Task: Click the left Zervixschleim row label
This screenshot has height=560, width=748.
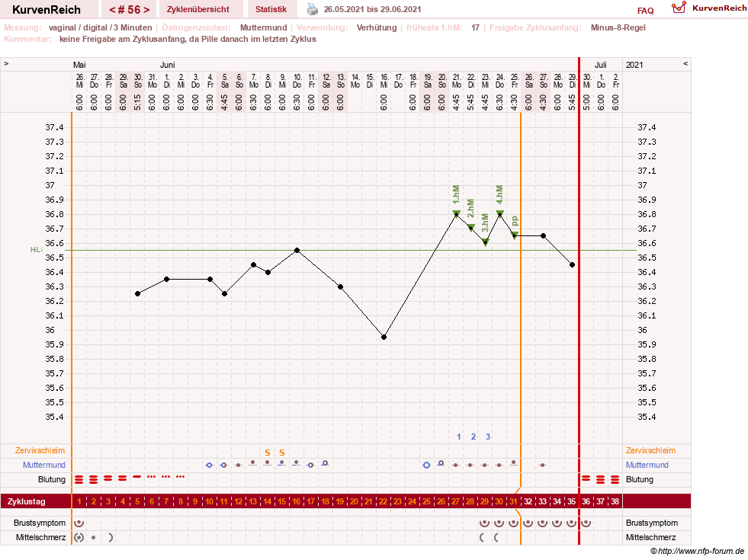Action: point(40,450)
